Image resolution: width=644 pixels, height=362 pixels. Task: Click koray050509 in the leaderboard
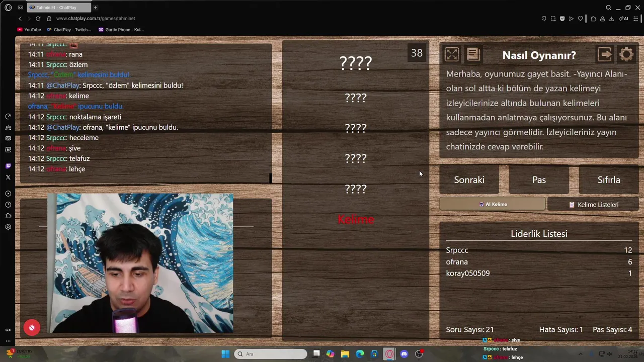point(468,273)
